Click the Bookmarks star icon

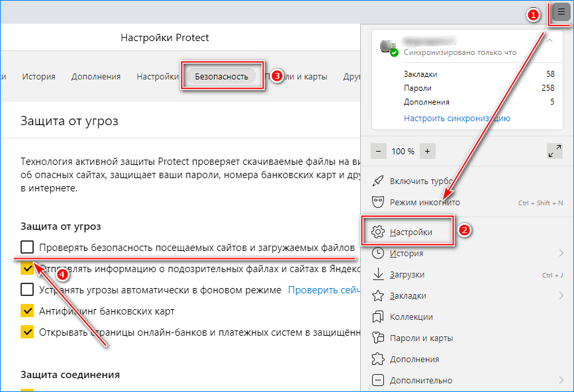point(378,295)
